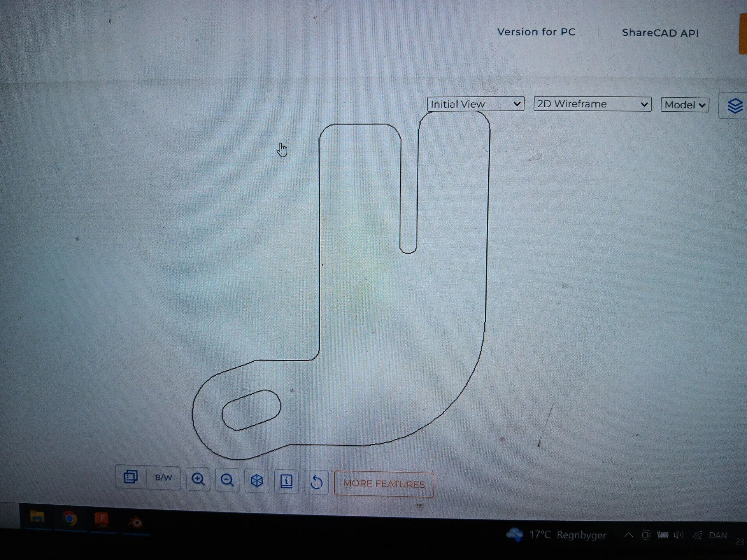Open the 2D Wireframe visual style dropdown
The width and height of the screenshot is (747, 560).
(592, 104)
